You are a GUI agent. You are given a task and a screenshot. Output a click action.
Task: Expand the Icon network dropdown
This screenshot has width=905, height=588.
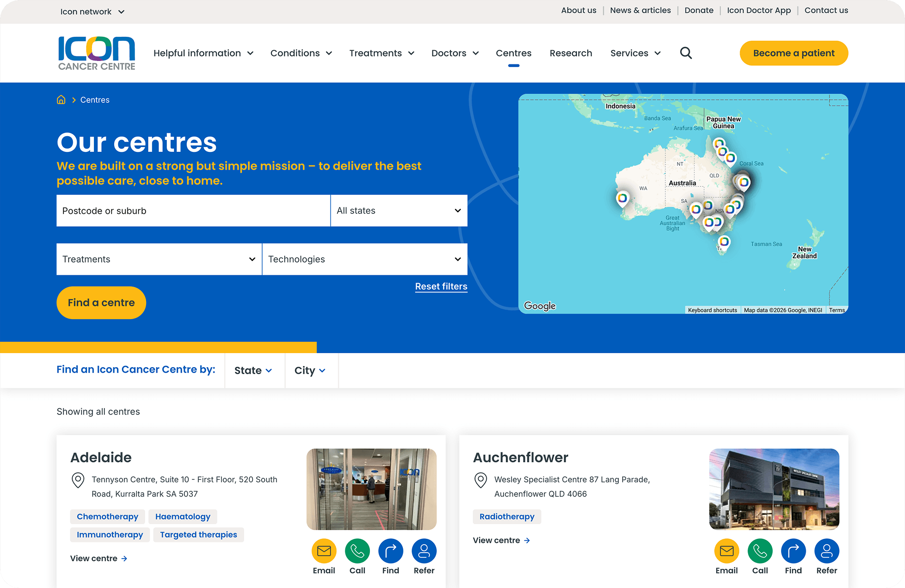[x=92, y=12]
